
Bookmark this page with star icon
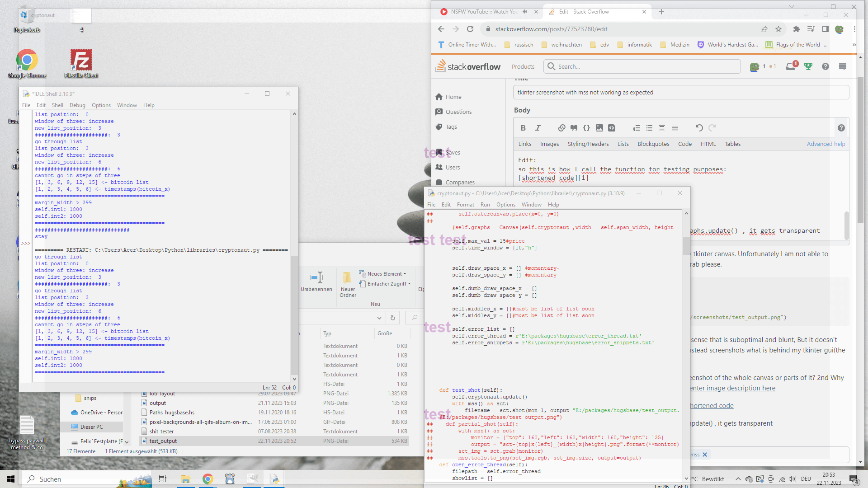[x=778, y=29]
